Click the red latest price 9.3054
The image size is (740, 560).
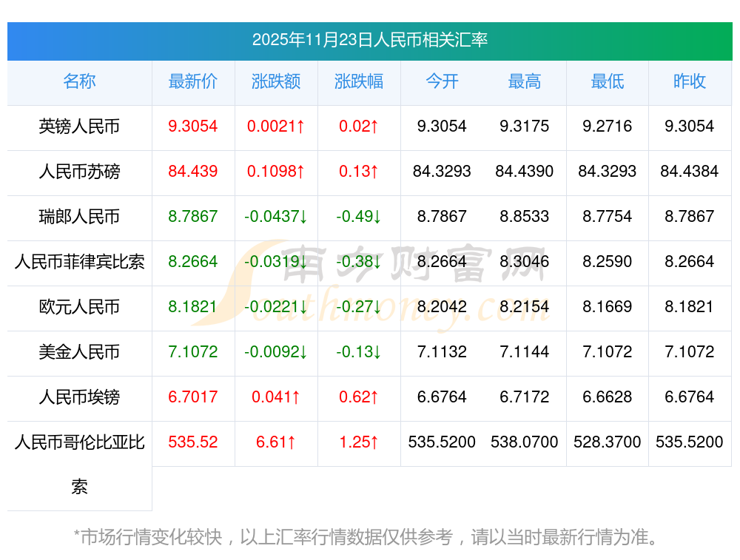coord(193,126)
